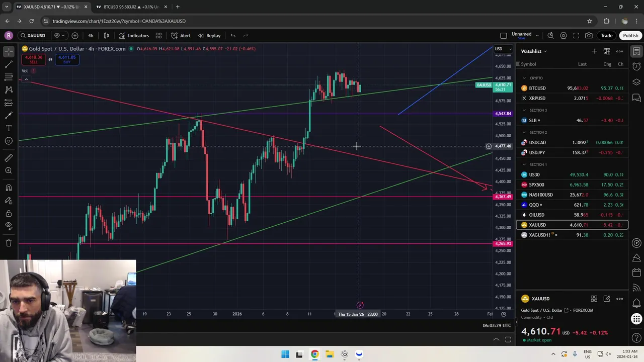Open the calendar panel in right sidebar
This screenshot has height=362, width=644.
click(x=636, y=273)
